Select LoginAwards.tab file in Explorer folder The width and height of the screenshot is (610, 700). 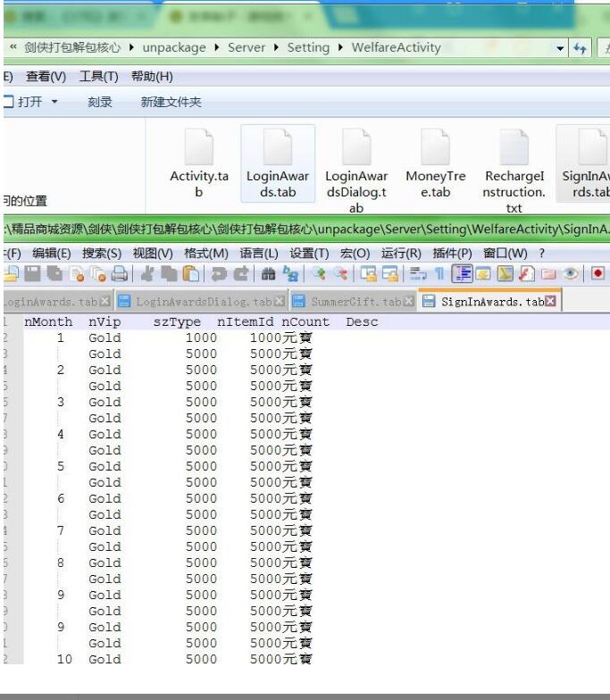278,163
